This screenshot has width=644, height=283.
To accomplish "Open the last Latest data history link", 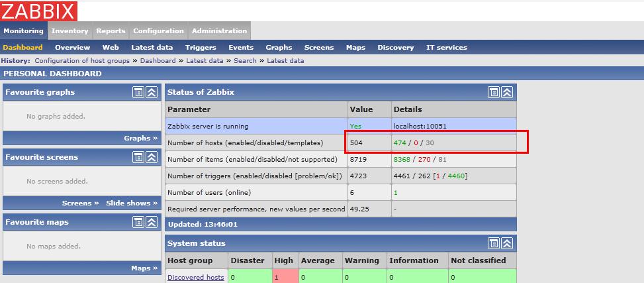I will (x=285, y=60).
